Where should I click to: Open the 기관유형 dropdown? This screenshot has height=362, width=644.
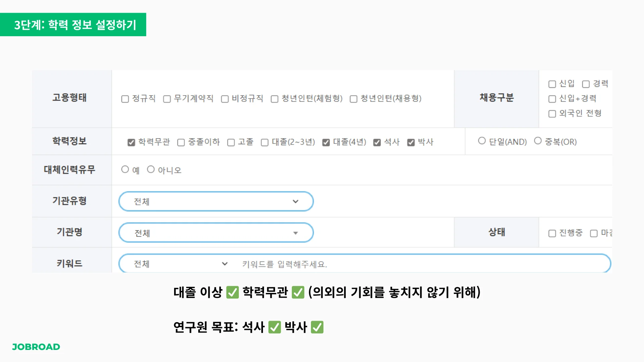216,201
